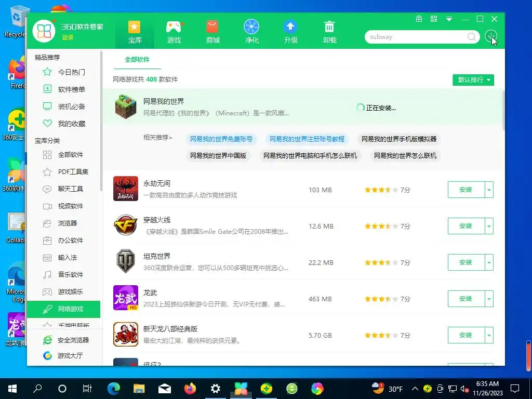The height and width of the screenshot is (399, 532).
Task: Expand install options for 龙武
Action: pos(489,299)
